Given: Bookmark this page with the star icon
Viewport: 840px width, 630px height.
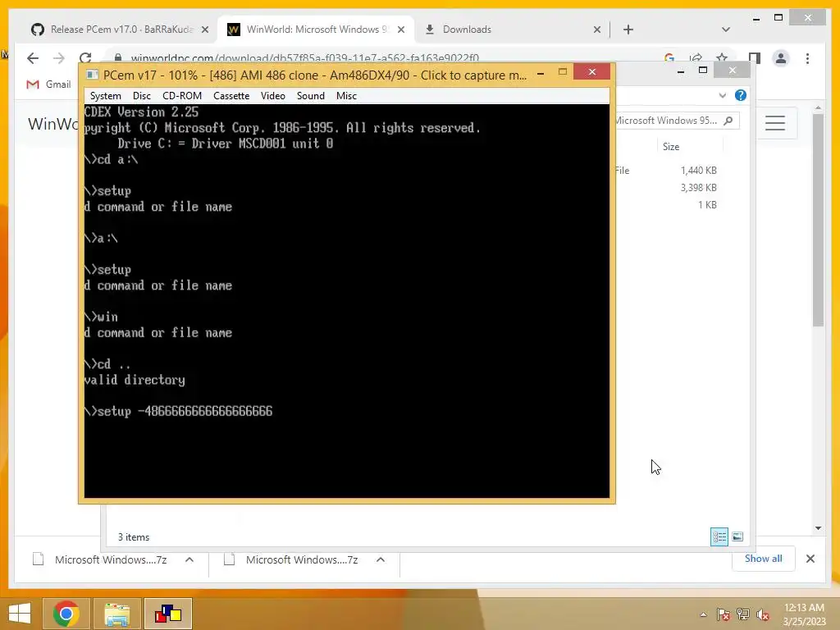Looking at the screenshot, I should coord(722,58).
